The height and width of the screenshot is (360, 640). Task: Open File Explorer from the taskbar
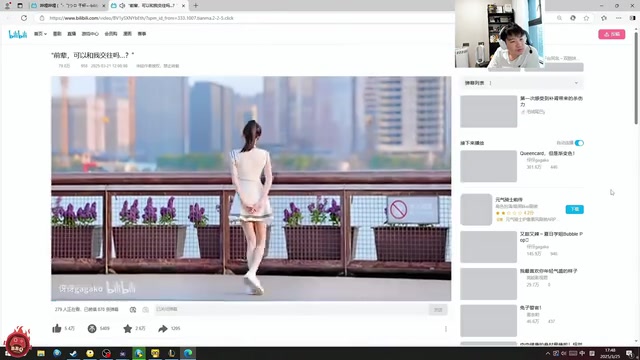pyautogui.click(x=41, y=353)
